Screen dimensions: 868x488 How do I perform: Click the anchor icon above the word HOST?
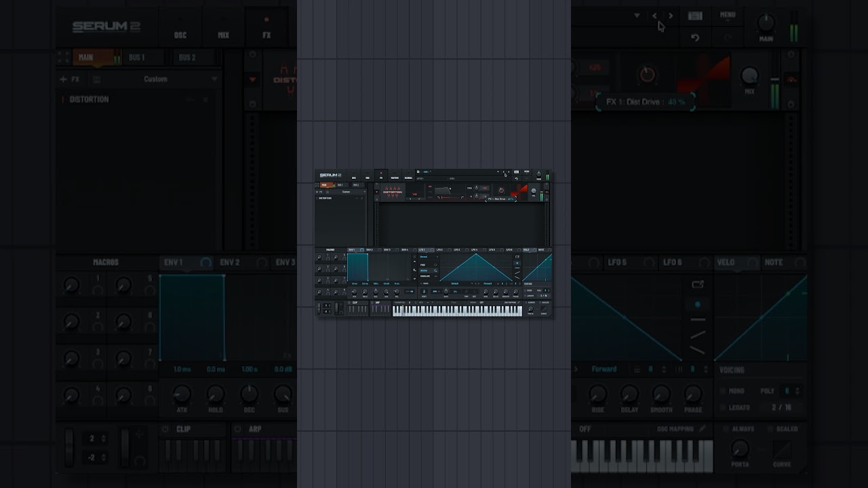pos(424,291)
